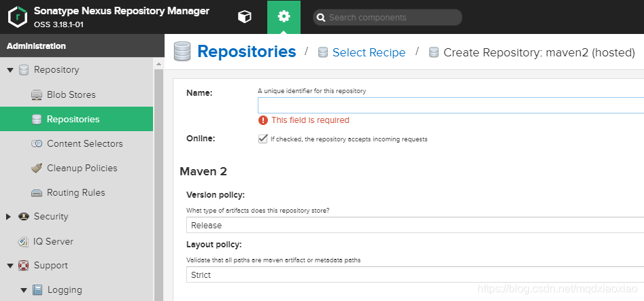644x301 pixels.
Task: Click the Logging book icon
Action: click(x=37, y=290)
